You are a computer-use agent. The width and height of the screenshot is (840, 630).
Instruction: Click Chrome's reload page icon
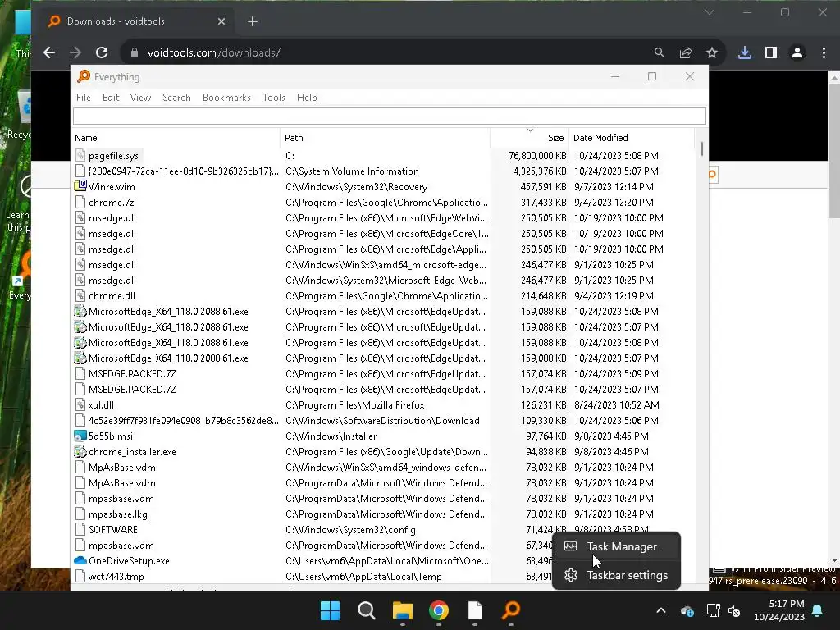point(102,52)
